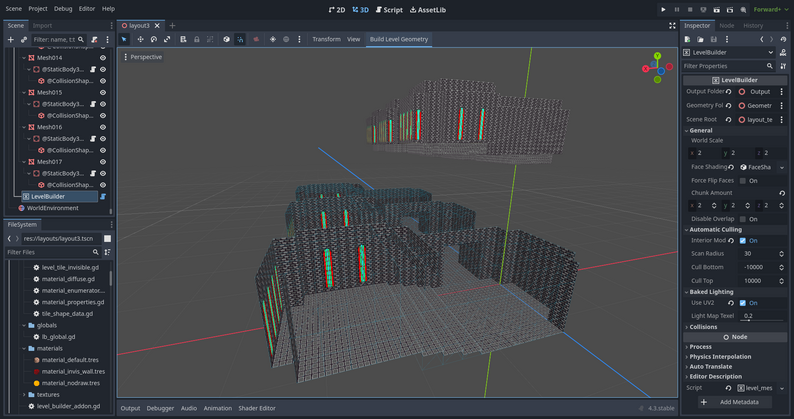
Task: Select the WorldEnvironment node
Action: [52, 208]
